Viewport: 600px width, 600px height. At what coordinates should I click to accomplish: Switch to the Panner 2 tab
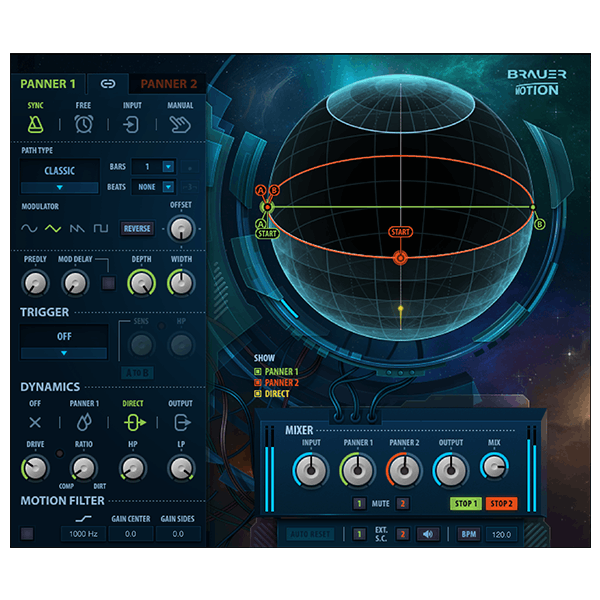(x=168, y=84)
